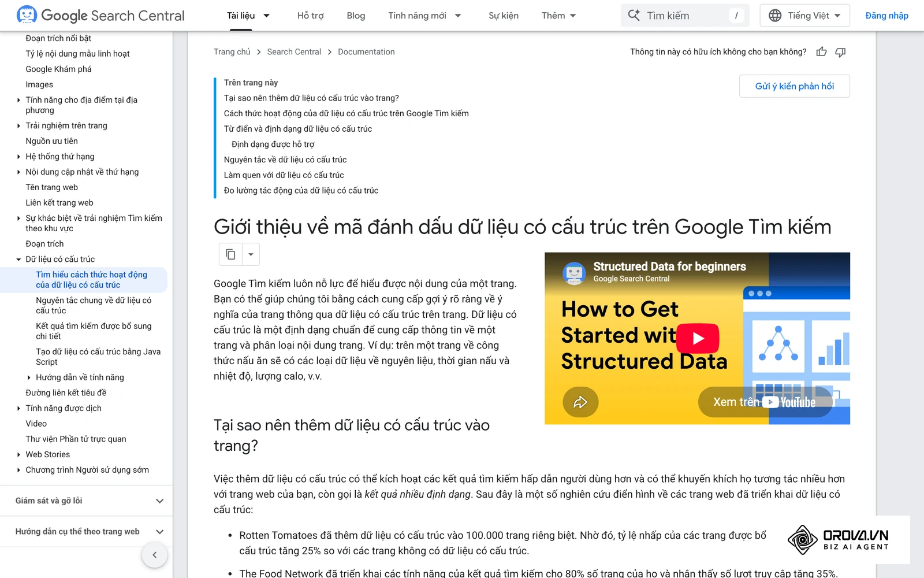
Task: Click Đăng nhập sign-in link
Action: 886,16
